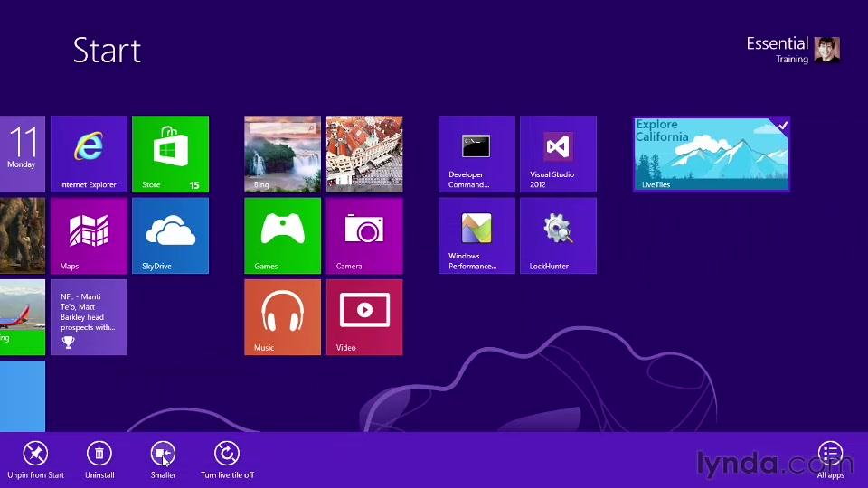Click the Start heading text
868x488 pixels.
(x=107, y=51)
